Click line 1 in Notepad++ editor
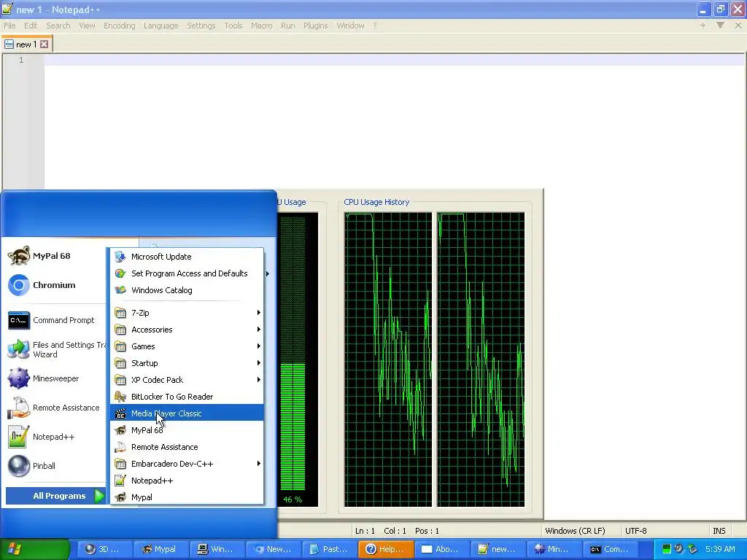747x560 pixels. (x=395, y=60)
